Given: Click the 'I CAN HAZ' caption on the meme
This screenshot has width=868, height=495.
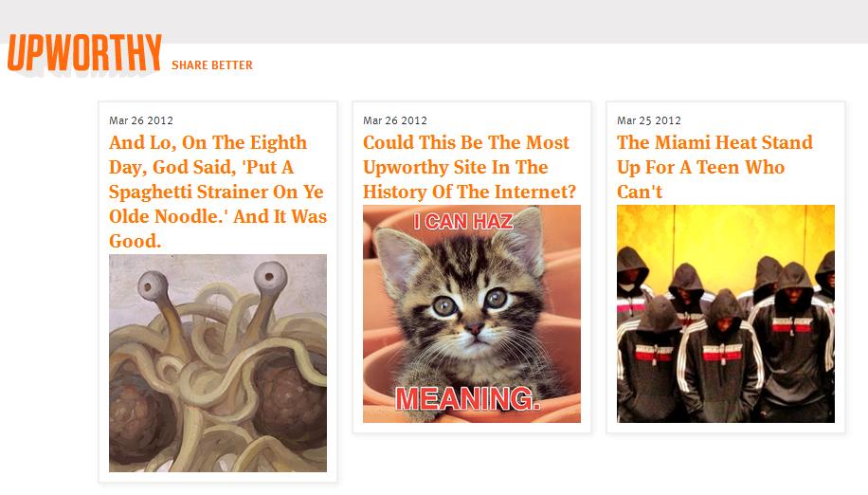Looking at the screenshot, I should 464,222.
